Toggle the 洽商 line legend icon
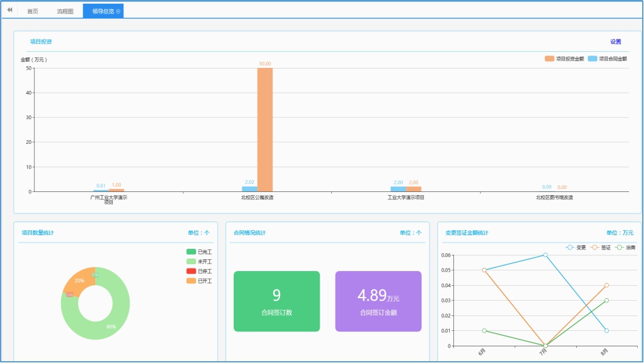 (619, 248)
